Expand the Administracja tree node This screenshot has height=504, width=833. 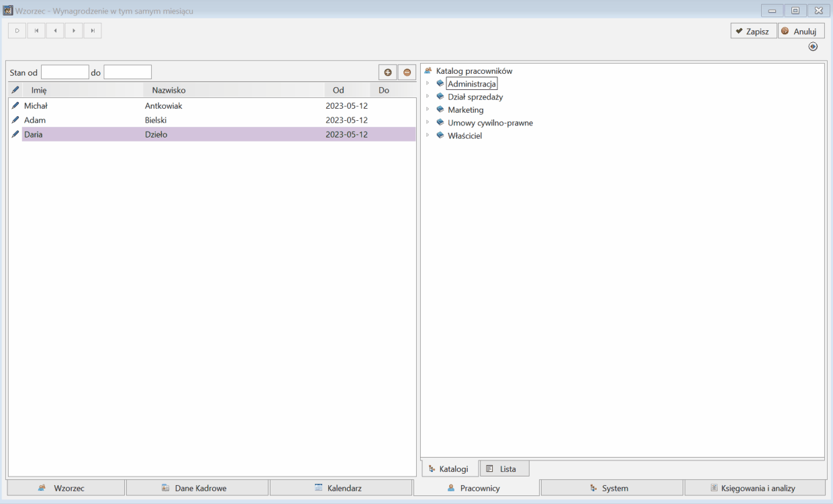click(428, 83)
